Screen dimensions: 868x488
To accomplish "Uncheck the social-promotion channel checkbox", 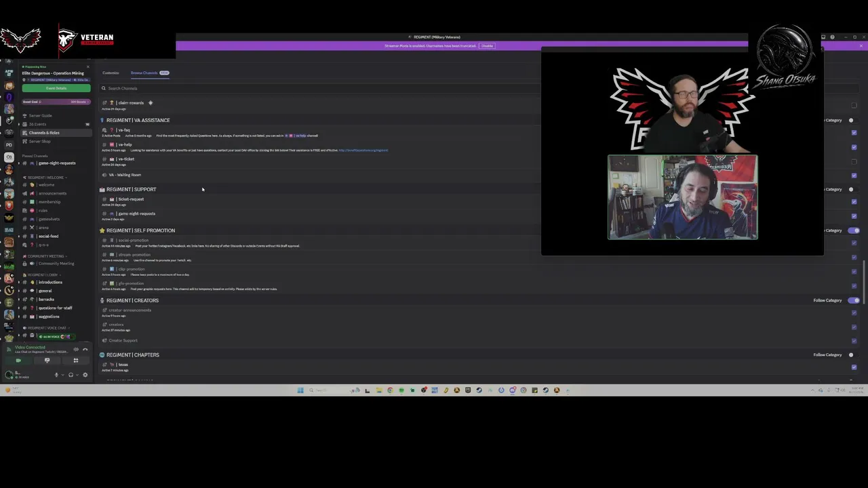I will click(x=854, y=243).
